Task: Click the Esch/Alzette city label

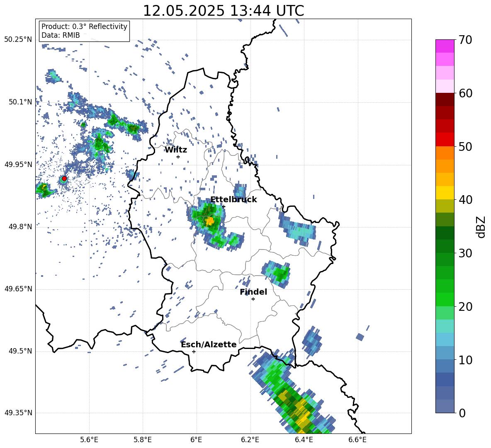Action: (x=209, y=345)
